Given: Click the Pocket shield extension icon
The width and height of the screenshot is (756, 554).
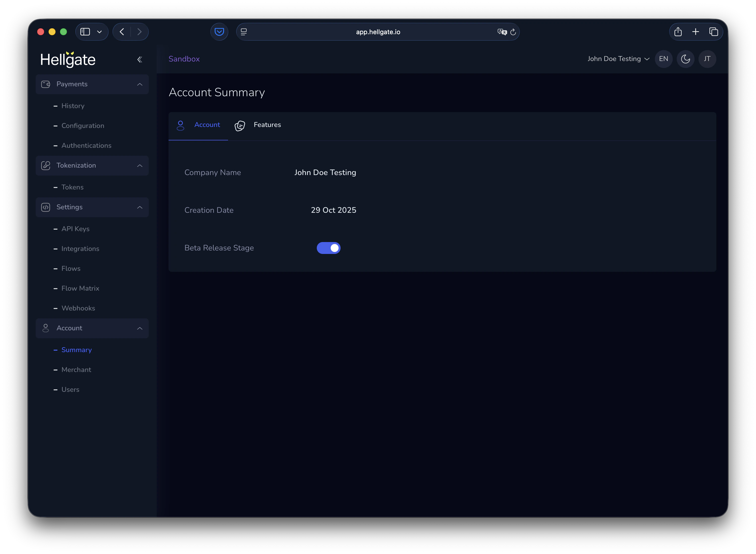Looking at the screenshot, I should click(219, 32).
